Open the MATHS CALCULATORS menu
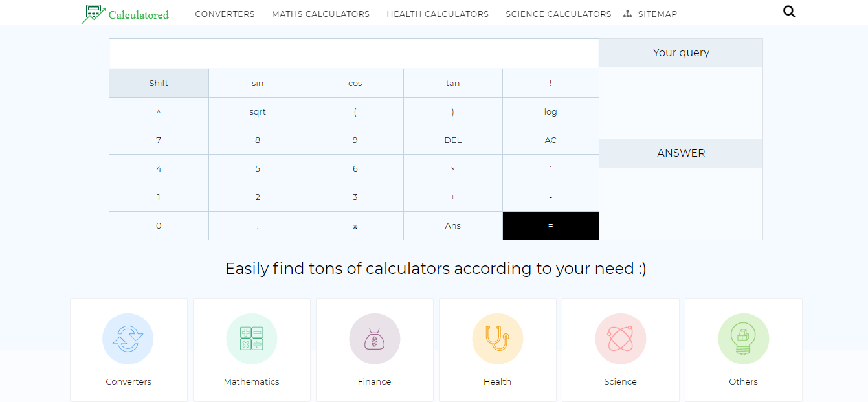The width and height of the screenshot is (868, 402). click(321, 13)
